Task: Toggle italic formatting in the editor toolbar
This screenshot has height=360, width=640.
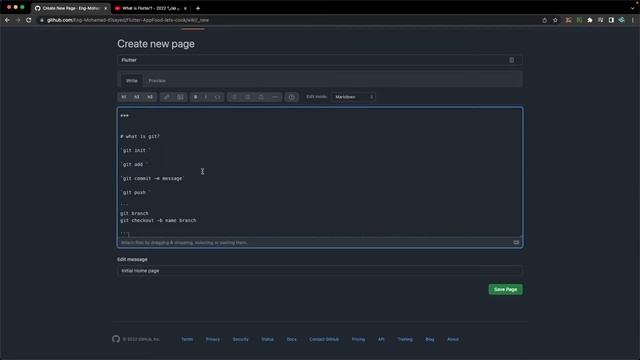Action: [x=206, y=97]
